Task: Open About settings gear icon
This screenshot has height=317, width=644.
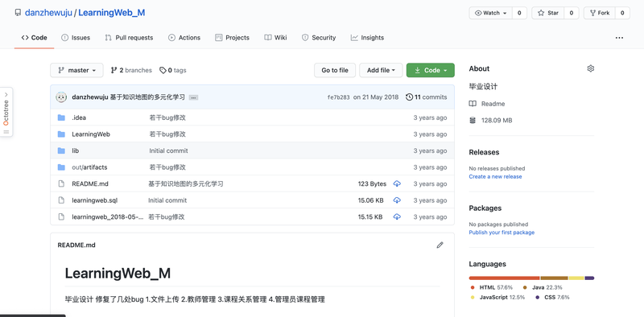Action: click(x=591, y=68)
